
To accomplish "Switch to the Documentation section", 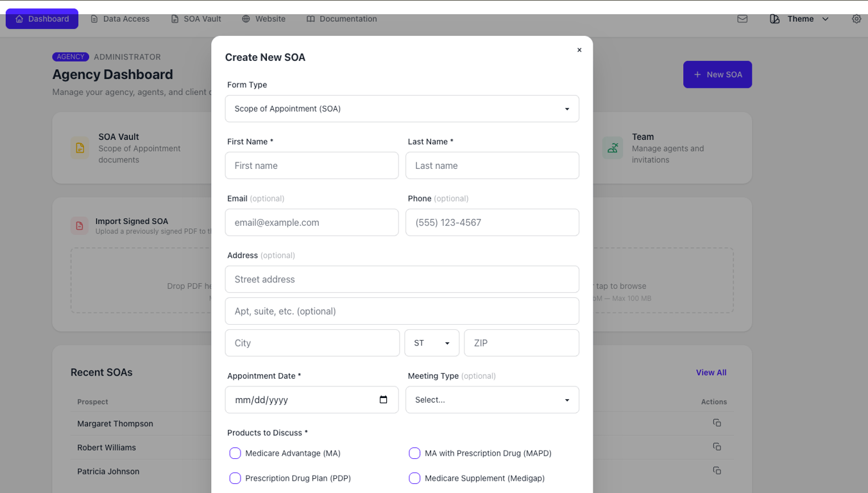I will point(341,19).
